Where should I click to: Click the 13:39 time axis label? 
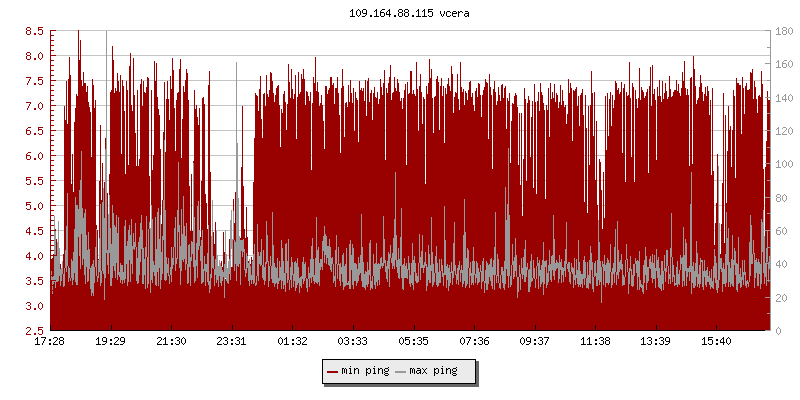coord(655,341)
